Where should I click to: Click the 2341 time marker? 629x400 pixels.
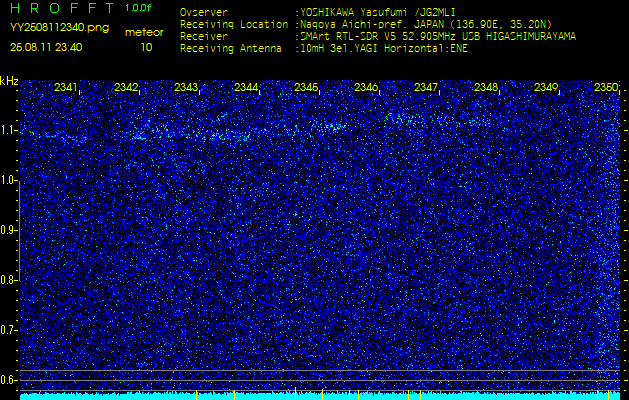[x=66, y=87]
